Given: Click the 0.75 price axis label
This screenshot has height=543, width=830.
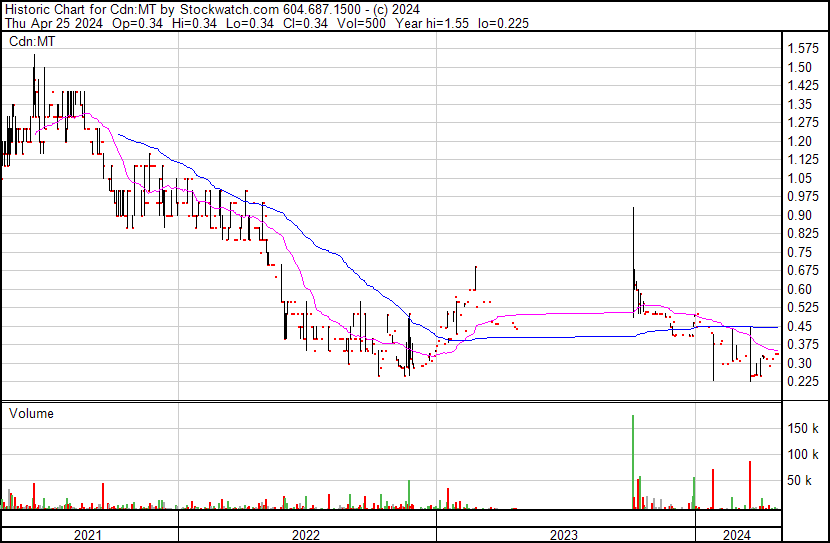Looking at the screenshot, I should pos(799,252).
